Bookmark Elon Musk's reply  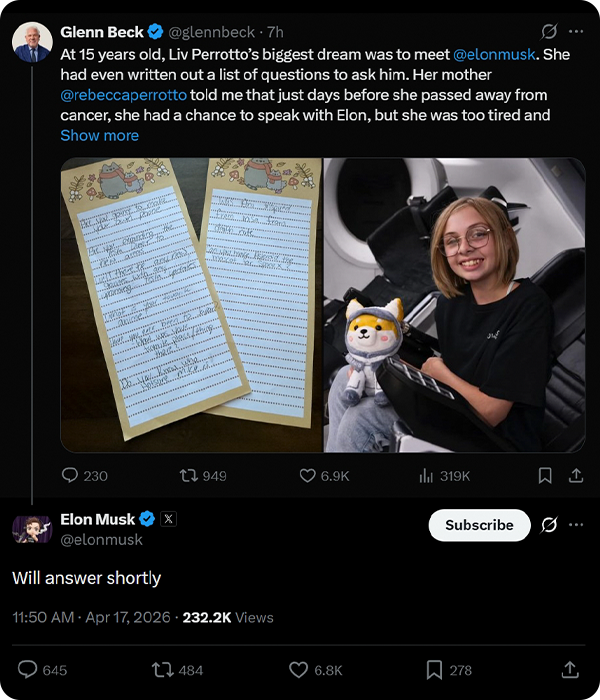[x=435, y=670]
